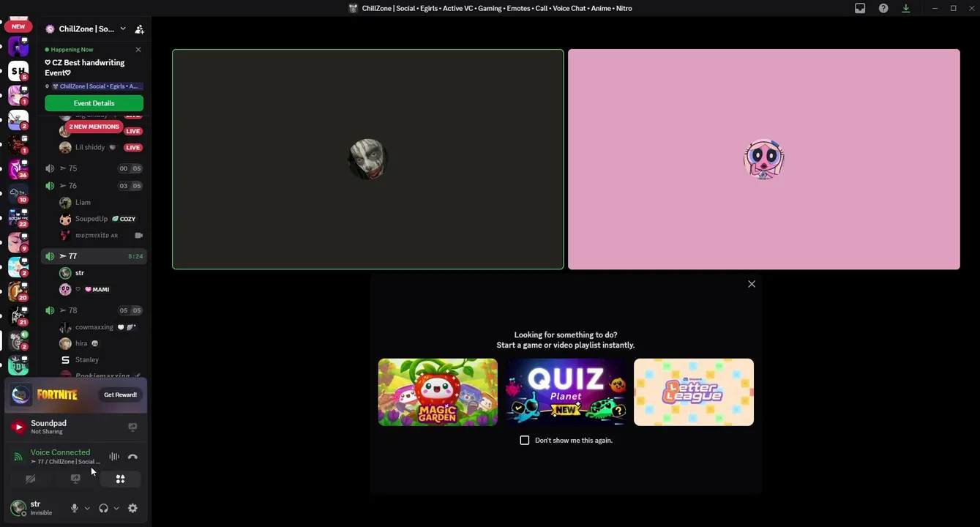
Task: Click the Soundpad red play icon
Action: (19, 427)
